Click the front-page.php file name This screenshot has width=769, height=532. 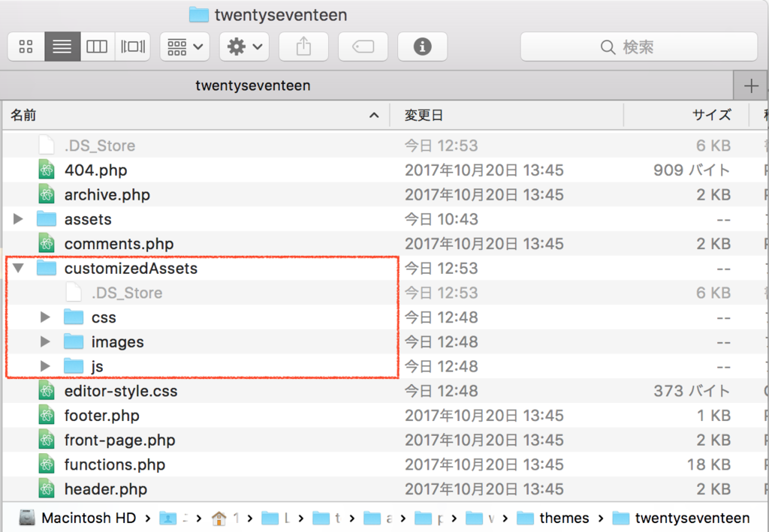119,440
